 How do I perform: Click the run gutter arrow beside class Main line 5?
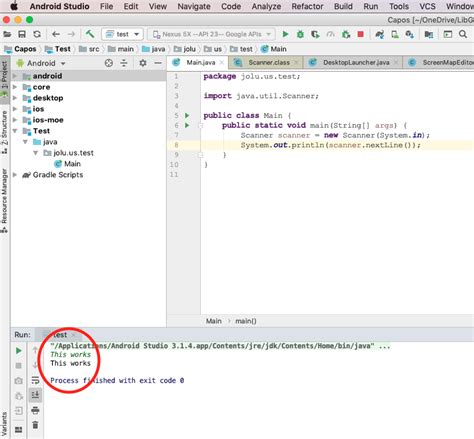coord(187,115)
